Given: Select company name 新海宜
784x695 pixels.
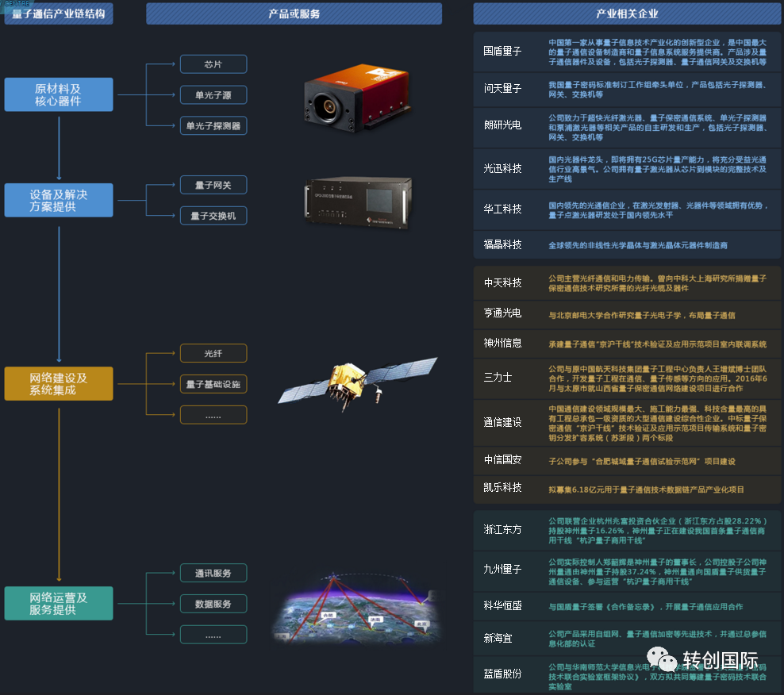Looking at the screenshot, I should point(498,639).
